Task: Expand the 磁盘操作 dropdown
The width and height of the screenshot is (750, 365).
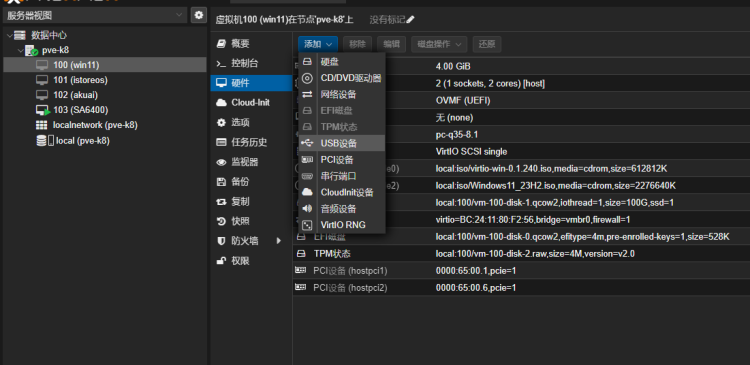Action: click(x=439, y=44)
